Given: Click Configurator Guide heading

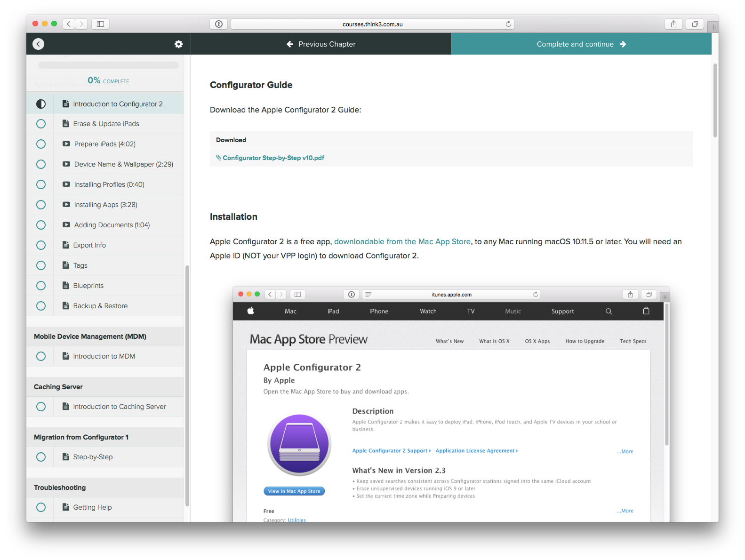Looking at the screenshot, I should tap(251, 85).
